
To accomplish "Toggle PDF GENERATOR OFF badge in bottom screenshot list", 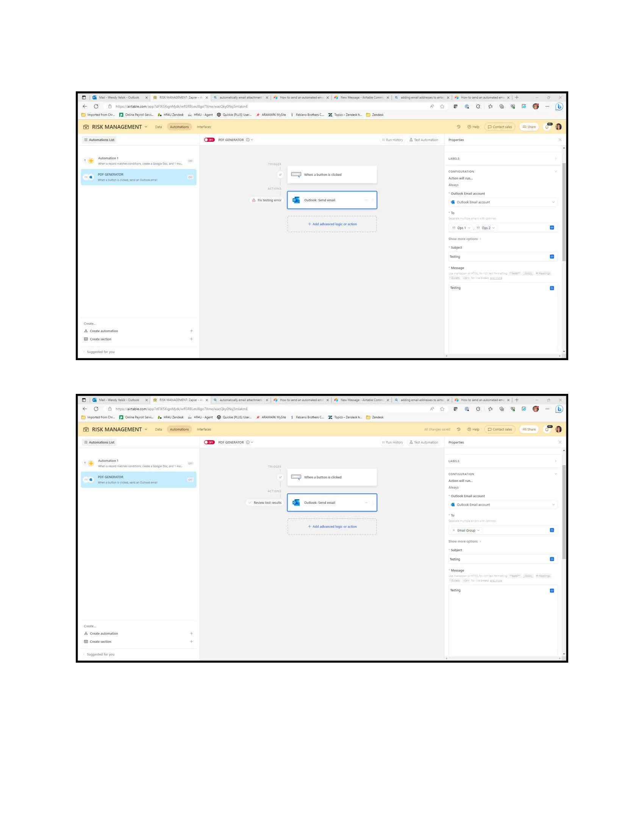I will tap(191, 480).
